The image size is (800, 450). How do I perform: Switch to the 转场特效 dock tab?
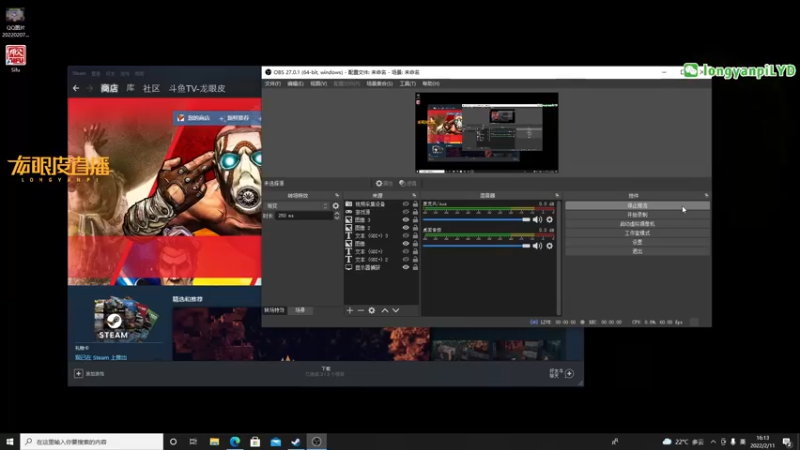274,310
